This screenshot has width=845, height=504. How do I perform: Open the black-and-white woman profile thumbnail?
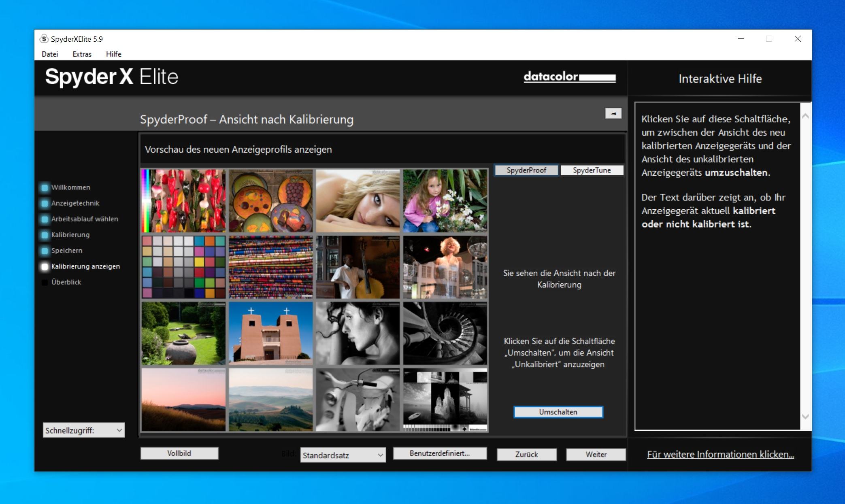358,333
